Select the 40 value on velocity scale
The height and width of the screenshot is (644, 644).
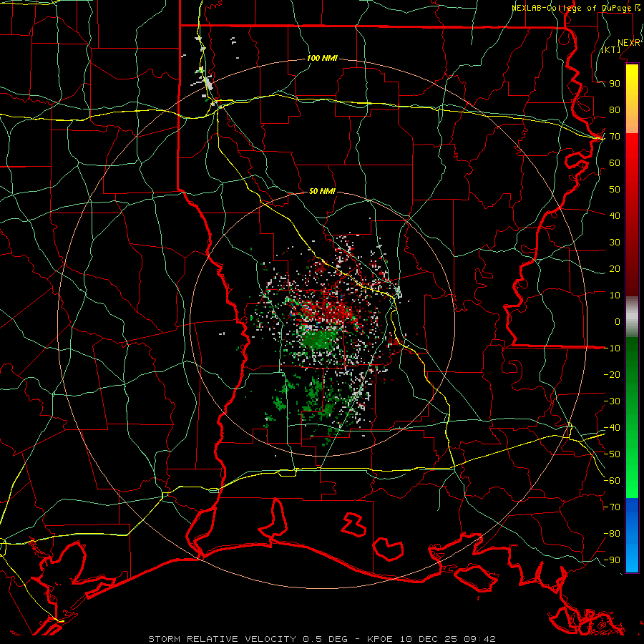(x=615, y=215)
